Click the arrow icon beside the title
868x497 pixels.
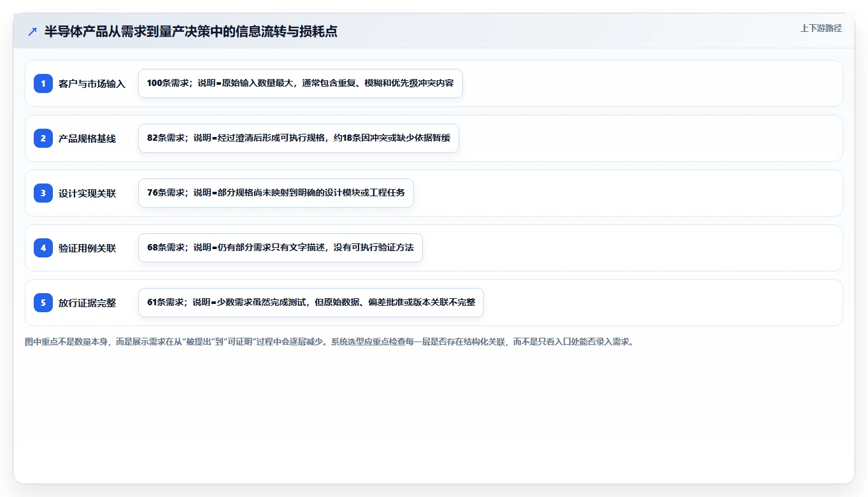pos(32,31)
